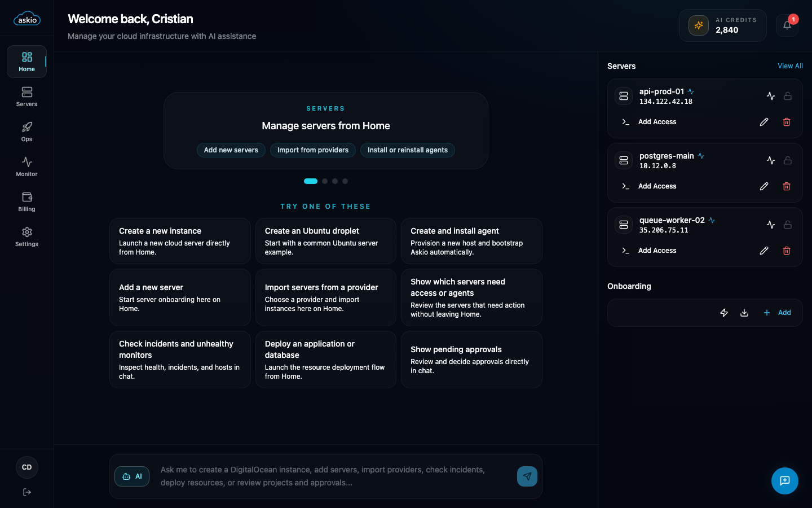The width and height of the screenshot is (812, 508).
Task: Delete the api-prod-01 server
Action: [x=787, y=122]
